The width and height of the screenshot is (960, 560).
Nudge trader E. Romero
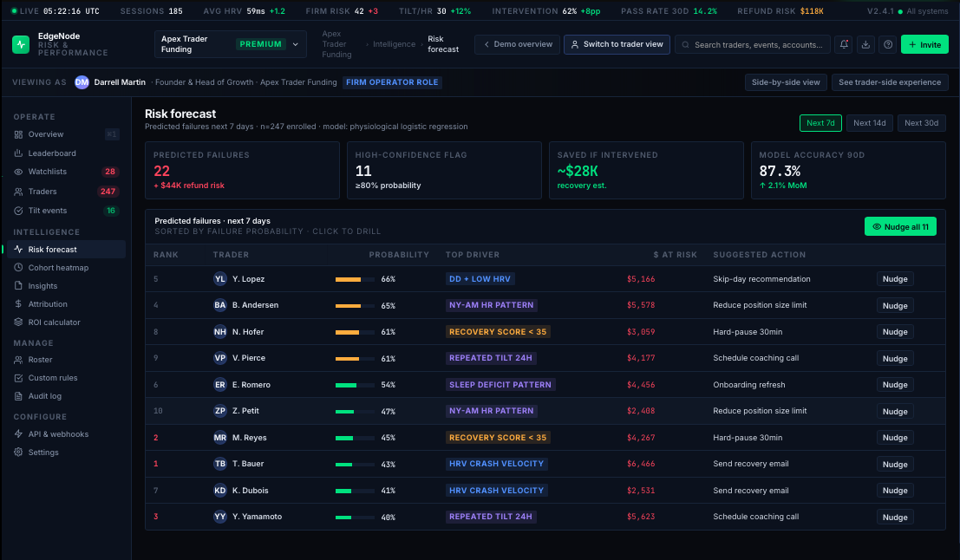[895, 385]
